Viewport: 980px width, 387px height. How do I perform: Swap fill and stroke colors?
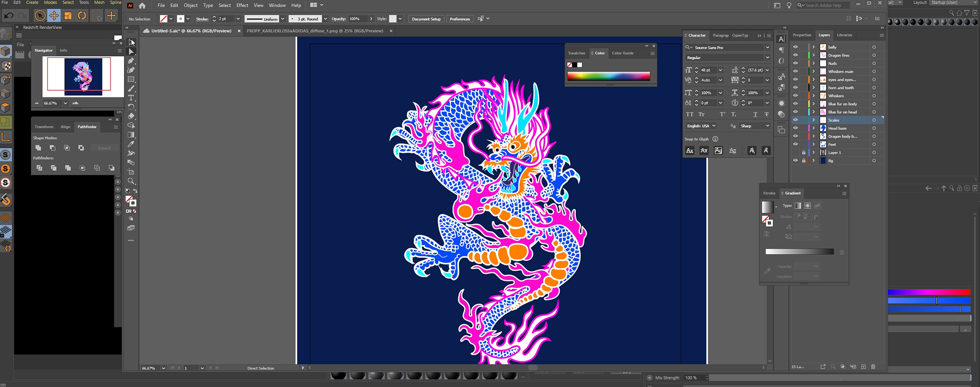click(x=135, y=191)
